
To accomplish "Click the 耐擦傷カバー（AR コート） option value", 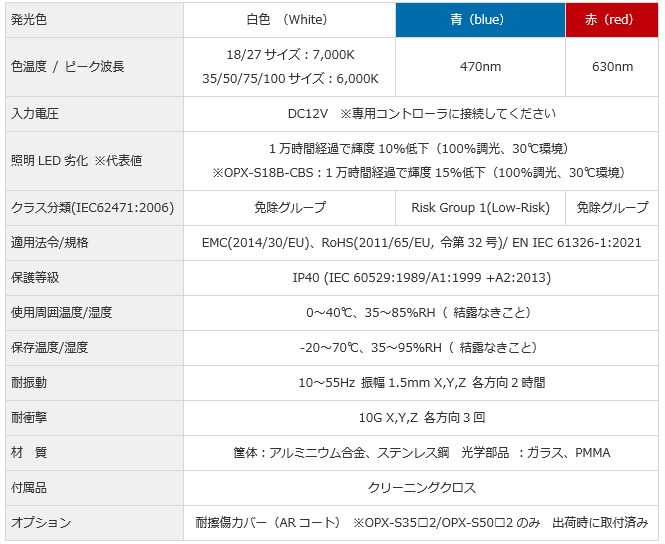I will (x=421, y=522).
